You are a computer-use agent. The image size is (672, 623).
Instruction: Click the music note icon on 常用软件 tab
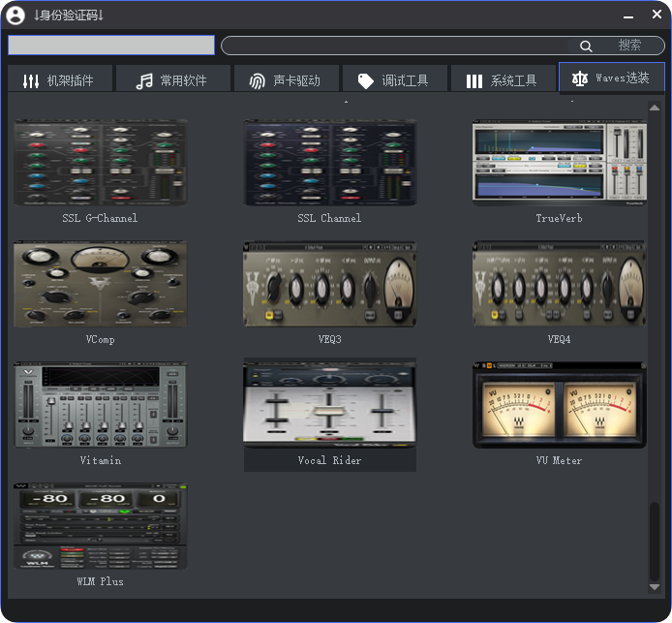[144, 80]
